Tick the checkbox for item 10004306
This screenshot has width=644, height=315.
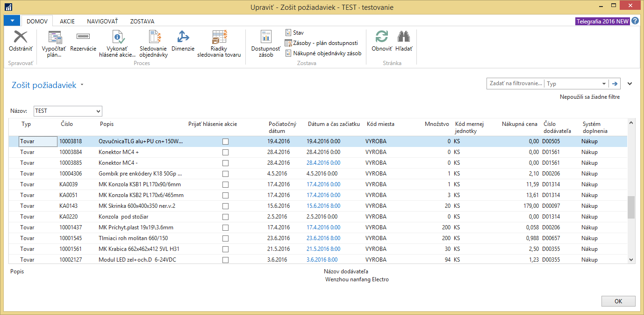[225, 174]
